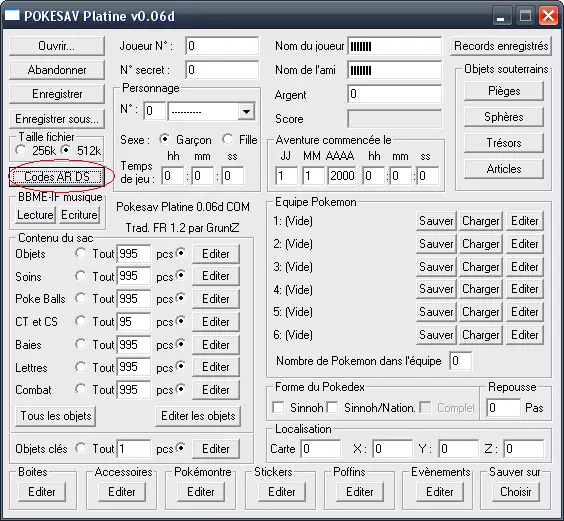The height and width of the screenshot is (521, 564).
Task: Click Enregistrer sous... button
Action: pos(57,119)
